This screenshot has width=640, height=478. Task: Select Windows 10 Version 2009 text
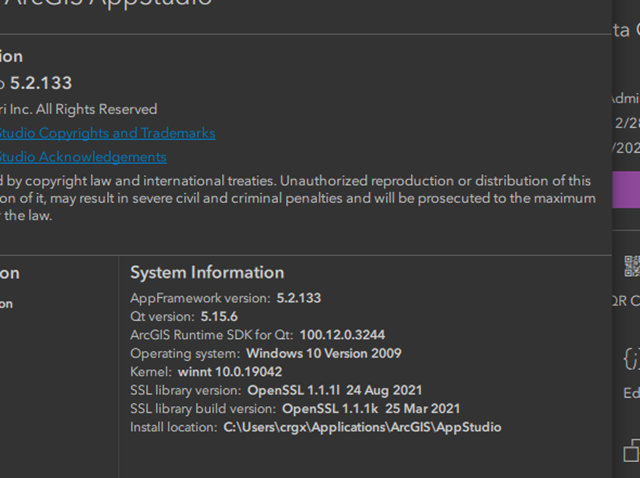pos(324,353)
